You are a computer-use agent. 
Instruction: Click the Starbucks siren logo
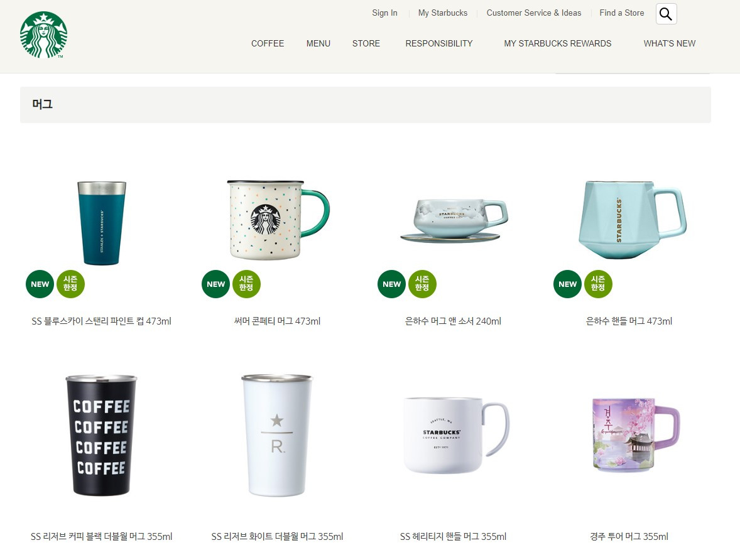[x=43, y=35]
